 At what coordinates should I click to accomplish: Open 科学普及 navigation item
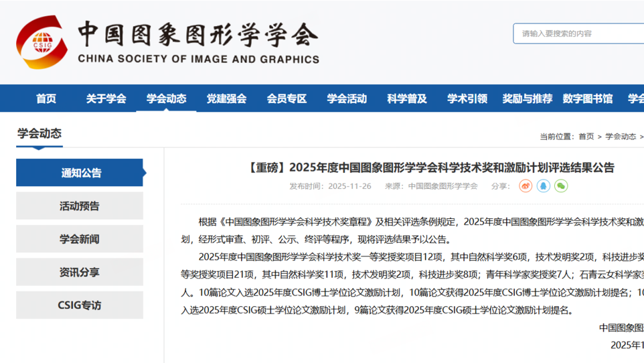click(x=407, y=98)
